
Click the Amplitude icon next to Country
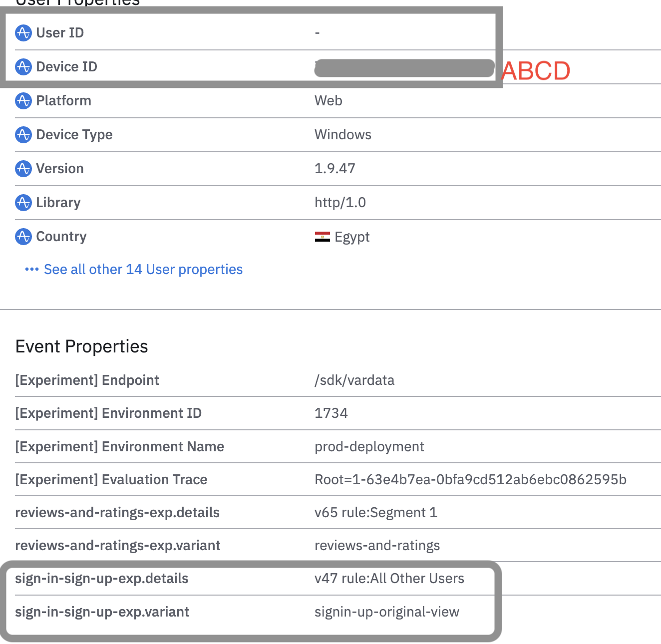tap(23, 237)
